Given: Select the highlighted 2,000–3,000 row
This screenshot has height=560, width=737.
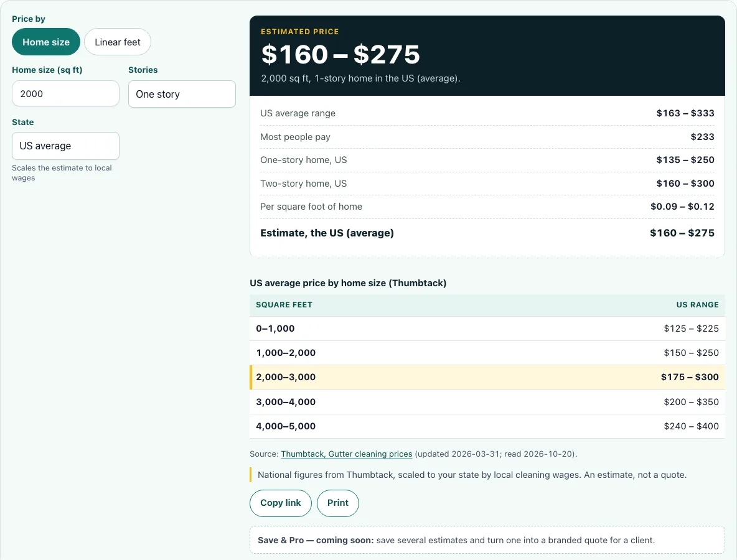Looking at the screenshot, I should (487, 377).
